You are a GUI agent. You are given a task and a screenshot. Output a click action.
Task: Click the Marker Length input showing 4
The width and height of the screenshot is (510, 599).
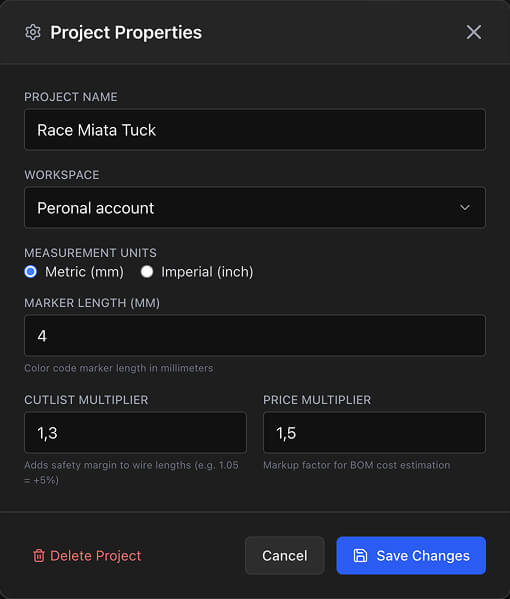click(255, 336)
